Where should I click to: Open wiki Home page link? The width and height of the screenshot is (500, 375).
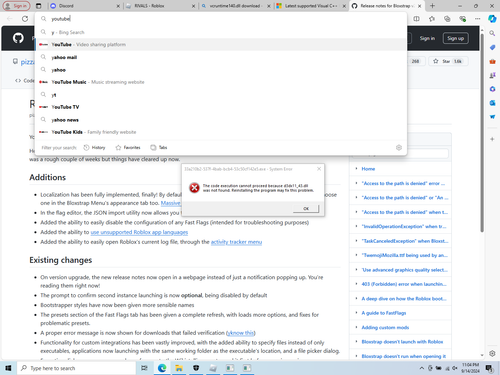point(368,169)
